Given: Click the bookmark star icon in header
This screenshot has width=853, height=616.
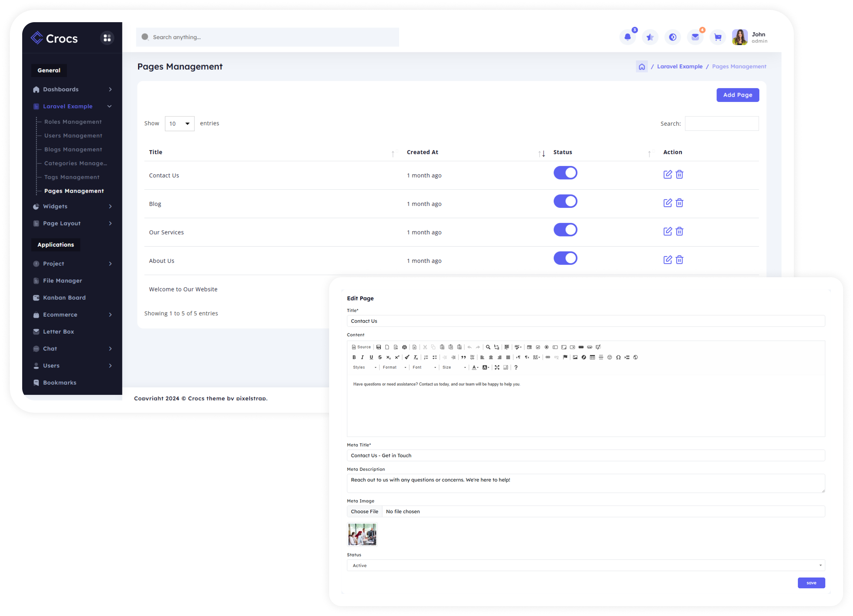Looking at the screenshot, I should pos(650,37).
